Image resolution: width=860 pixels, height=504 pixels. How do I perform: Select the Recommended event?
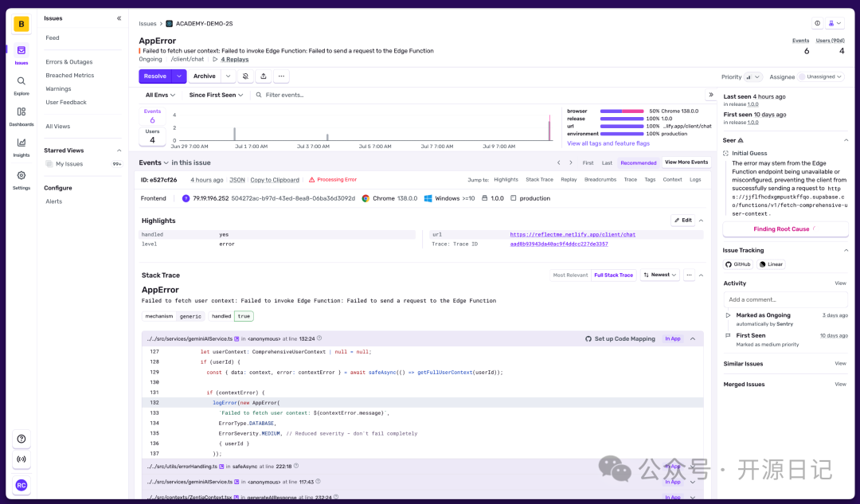[x=639, y=163]
